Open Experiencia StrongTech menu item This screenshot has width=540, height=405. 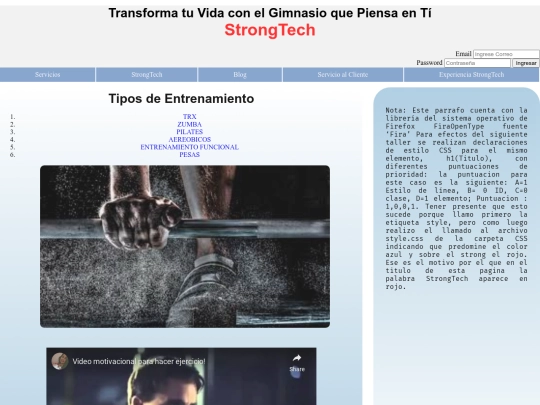[471, 75]
